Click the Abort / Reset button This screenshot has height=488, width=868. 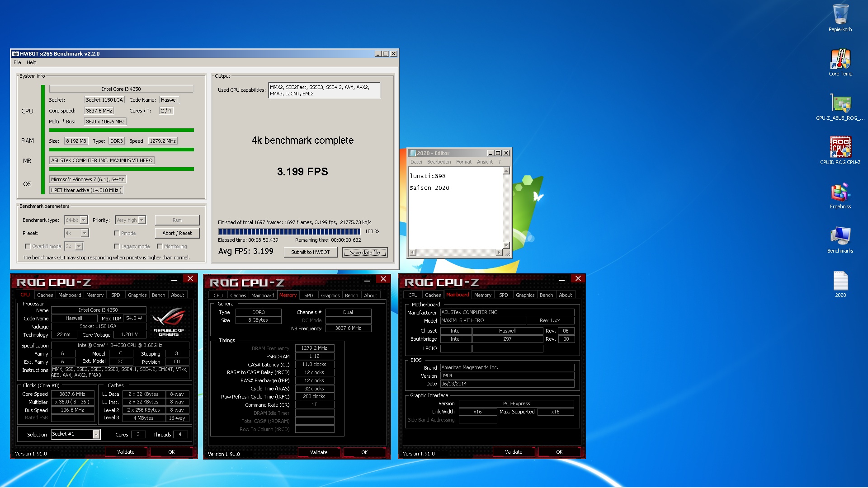[177, 233]
